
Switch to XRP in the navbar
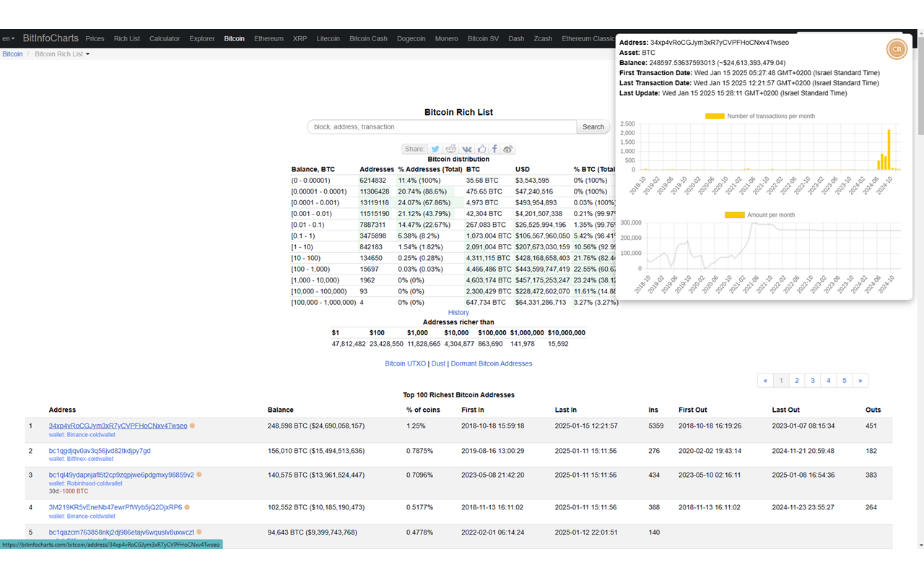coord(300,39)
